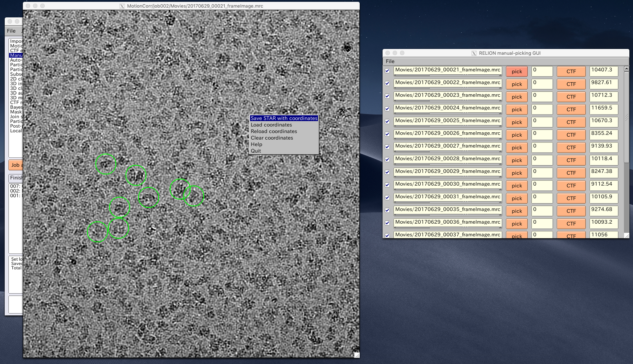Select Save STAR with coordinates
633x364 pixels.
pyautogui.click(x=284, y=118)
